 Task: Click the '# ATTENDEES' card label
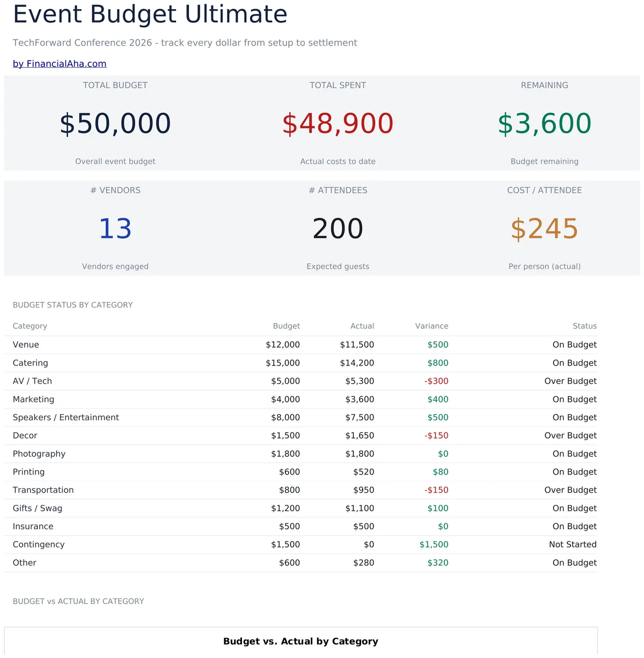pos(338,191)
